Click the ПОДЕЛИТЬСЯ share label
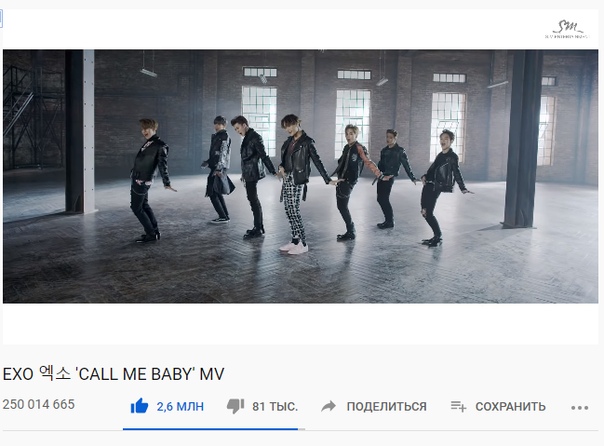This screenshot has height=446, width=604. (x=386, y=407)
